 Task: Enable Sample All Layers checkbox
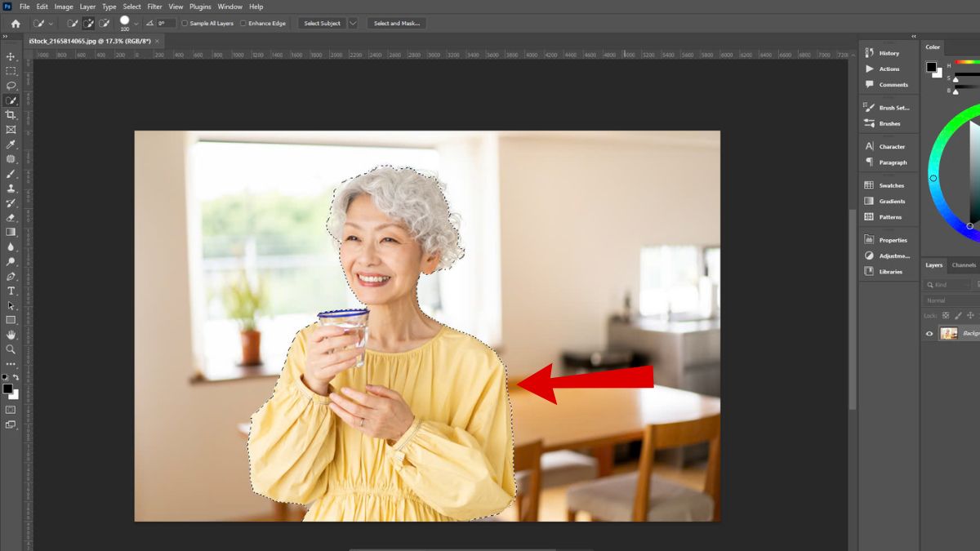185,24
